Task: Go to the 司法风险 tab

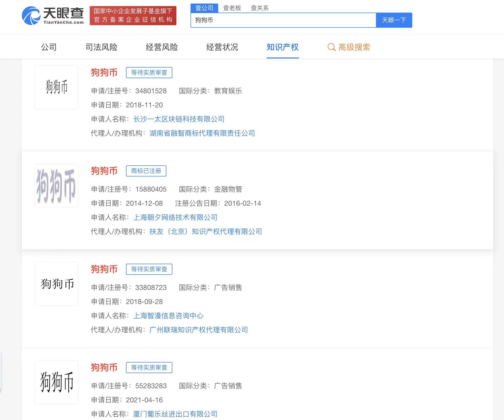Action: click(101, 47)
